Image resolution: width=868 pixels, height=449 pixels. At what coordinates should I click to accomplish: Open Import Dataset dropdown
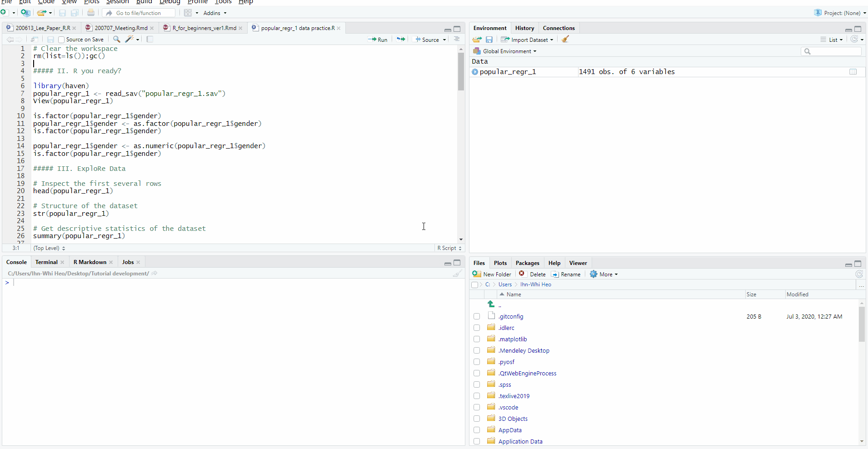527,40
